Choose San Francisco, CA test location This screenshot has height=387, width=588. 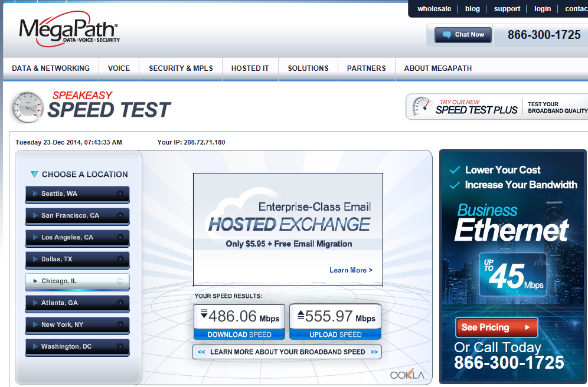click(x=77, y=216)
